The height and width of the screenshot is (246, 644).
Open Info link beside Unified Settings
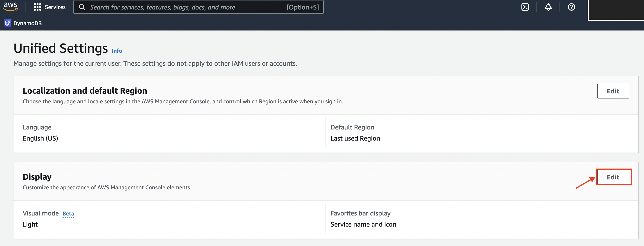point(117,51)
